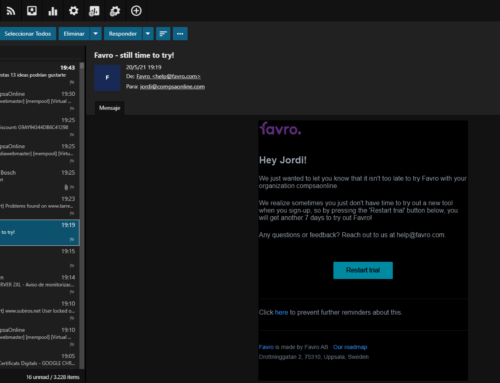Toggle flag on the Bosch 19:25 message
Image resolution: width=500 pixels, height=383 pixels.
[72, 187]
